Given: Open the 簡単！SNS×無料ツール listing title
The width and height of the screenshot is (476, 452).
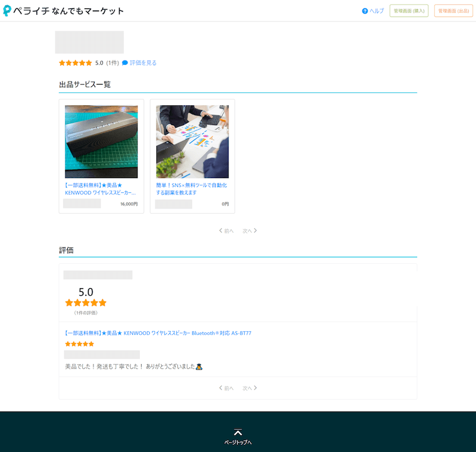Looking at the screenshot, I should [192, 189].
